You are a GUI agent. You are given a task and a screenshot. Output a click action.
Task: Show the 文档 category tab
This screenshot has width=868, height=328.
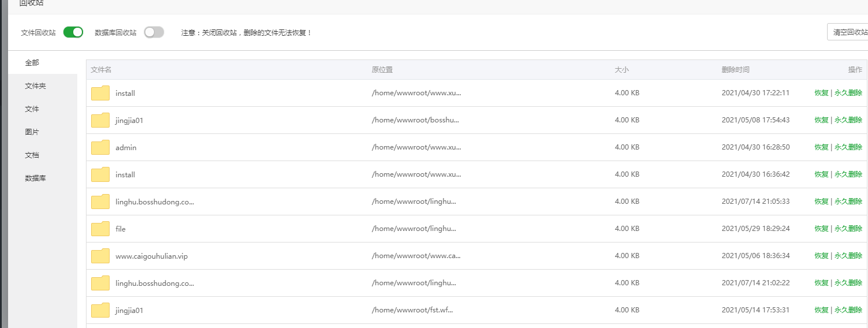[32, 155]
